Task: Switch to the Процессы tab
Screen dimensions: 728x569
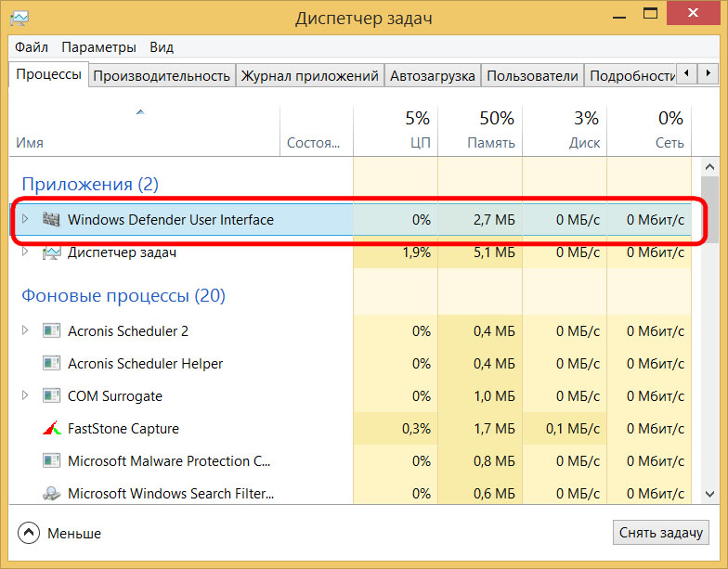Action: click(48, 74)
